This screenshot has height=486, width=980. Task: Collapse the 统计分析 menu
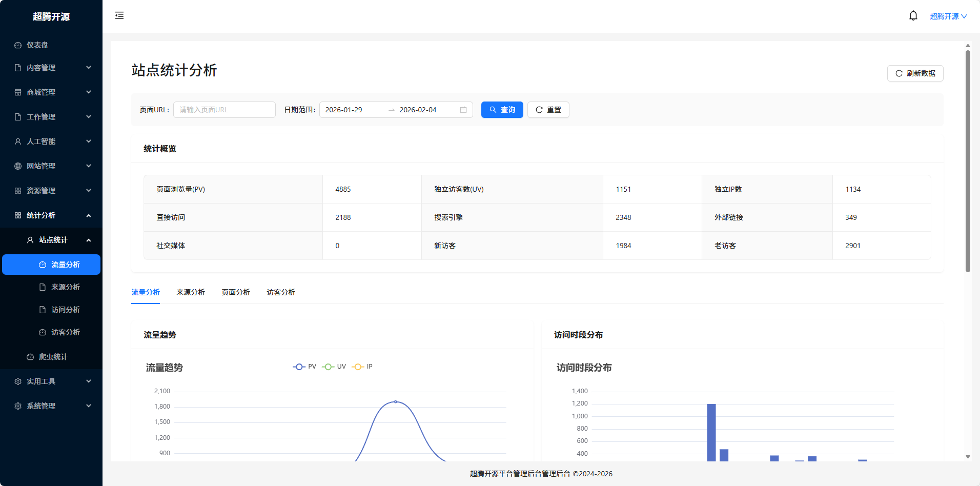click(51, 215)
